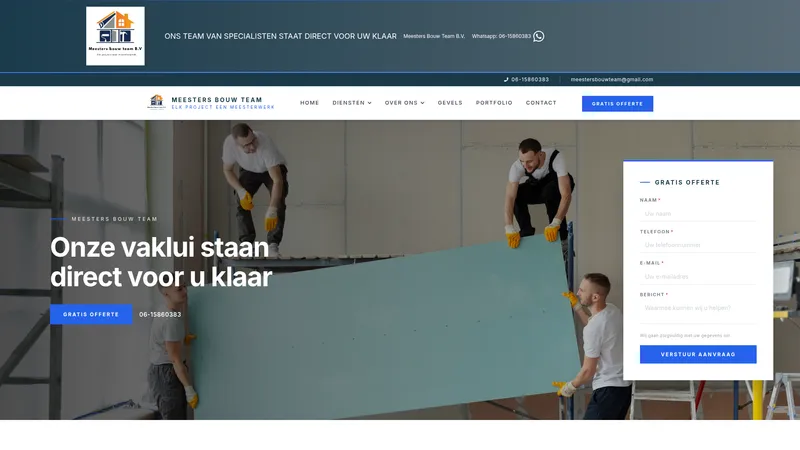Viewport: 800px width, 450px height.
Task: Click the 06-15860383 phone link in top bar
Action: (x=530, y=80)
